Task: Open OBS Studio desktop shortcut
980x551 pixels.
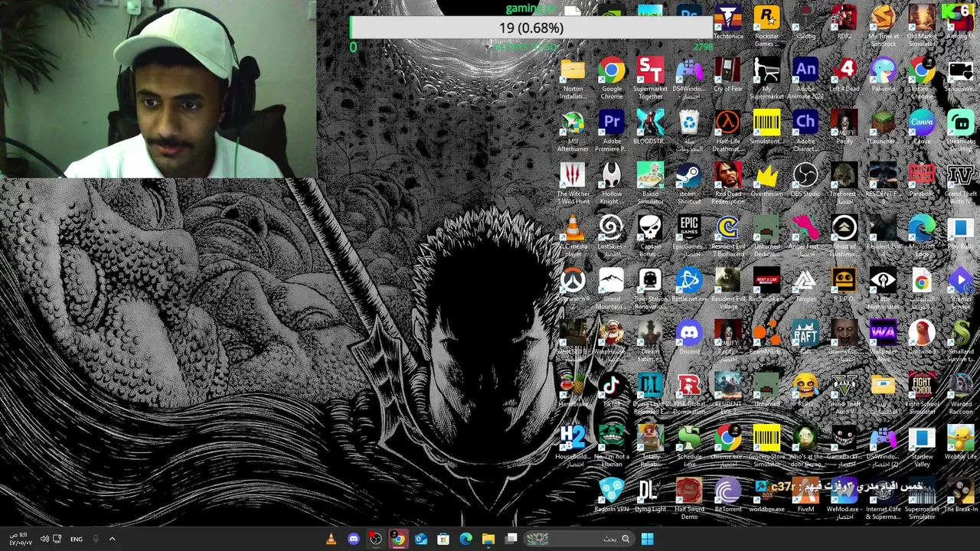Action: pos(805,180)
